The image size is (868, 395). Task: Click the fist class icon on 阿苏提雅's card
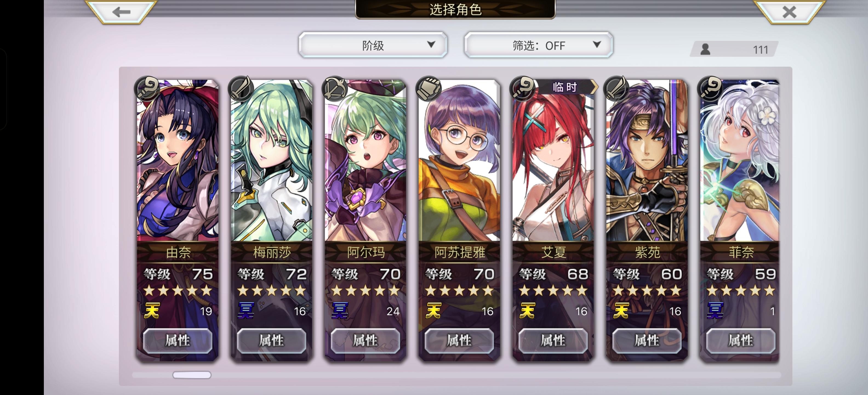[429, 88]
